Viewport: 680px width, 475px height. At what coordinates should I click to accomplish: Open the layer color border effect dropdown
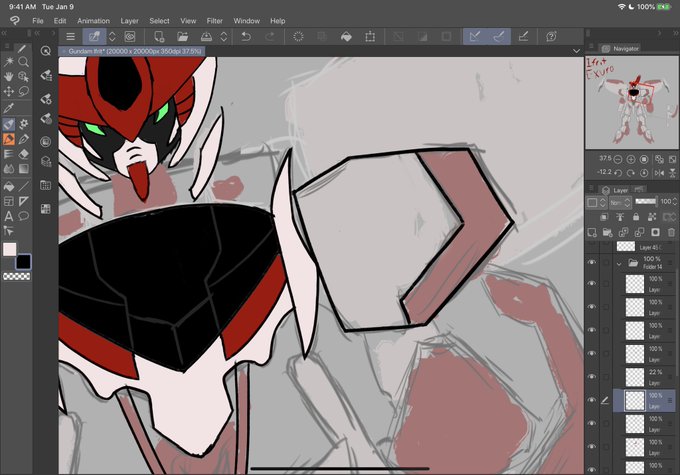pos(597,202)
